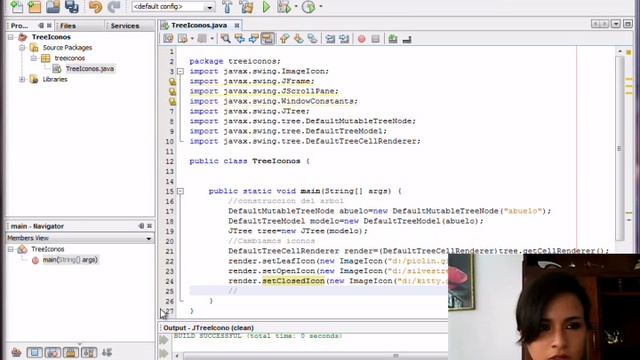Collapse the Source Packages node
This screenshot has height=360, width=640.
point(22,48)
